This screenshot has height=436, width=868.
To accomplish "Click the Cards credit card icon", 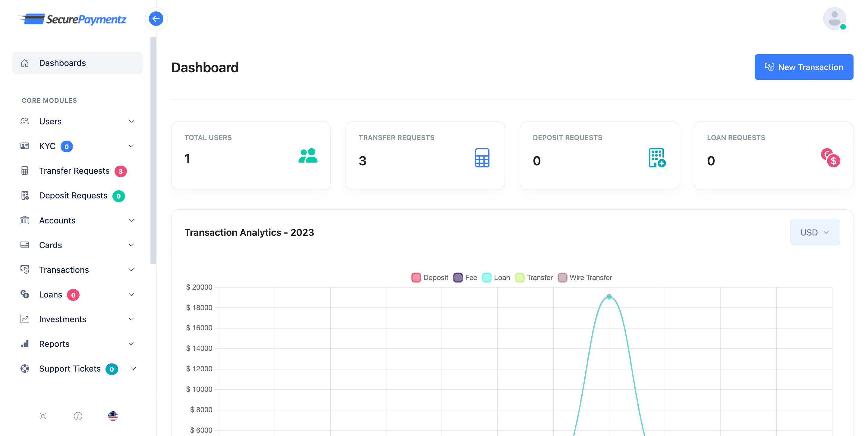I will (25, 245).
